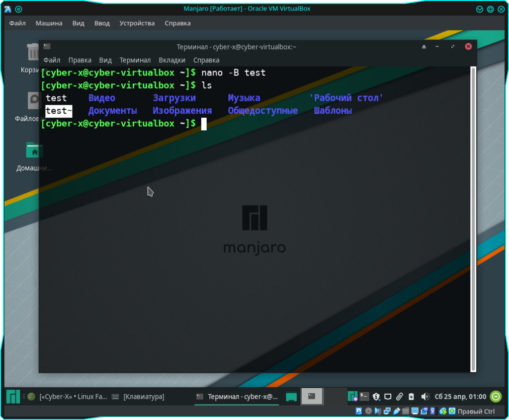Open the clipboard paperclip tray icon
509x420 pixels.
[399, 397]
